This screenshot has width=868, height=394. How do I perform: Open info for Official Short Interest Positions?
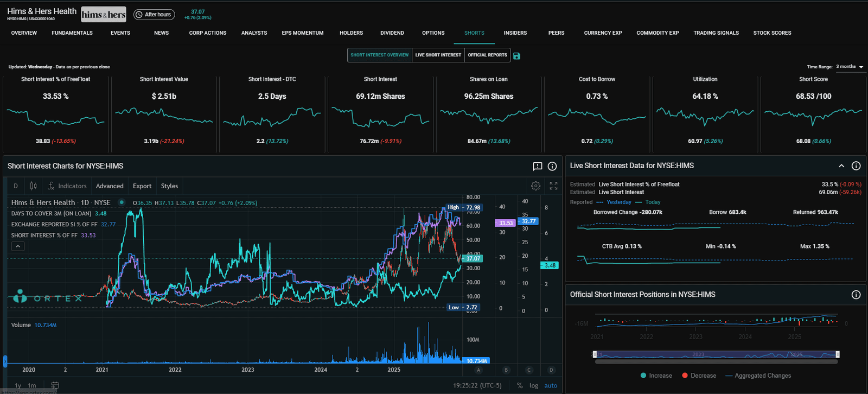(x=856, y=295)
